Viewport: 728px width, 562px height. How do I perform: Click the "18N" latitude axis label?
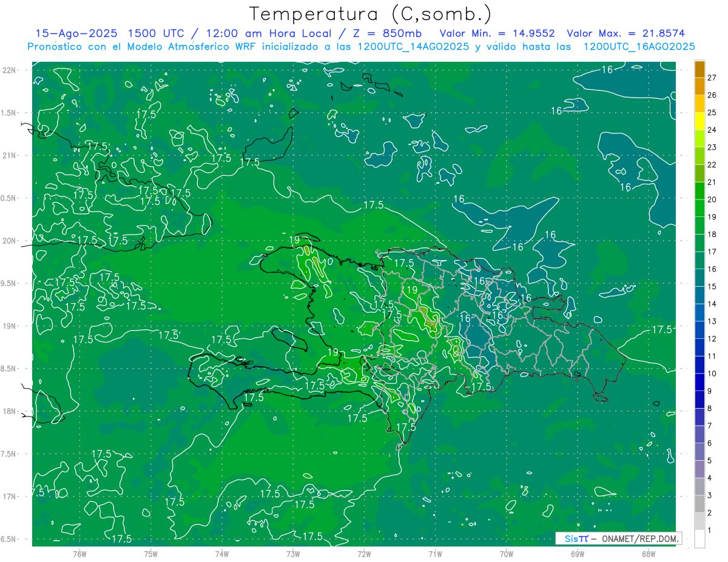tap(10, 411)
